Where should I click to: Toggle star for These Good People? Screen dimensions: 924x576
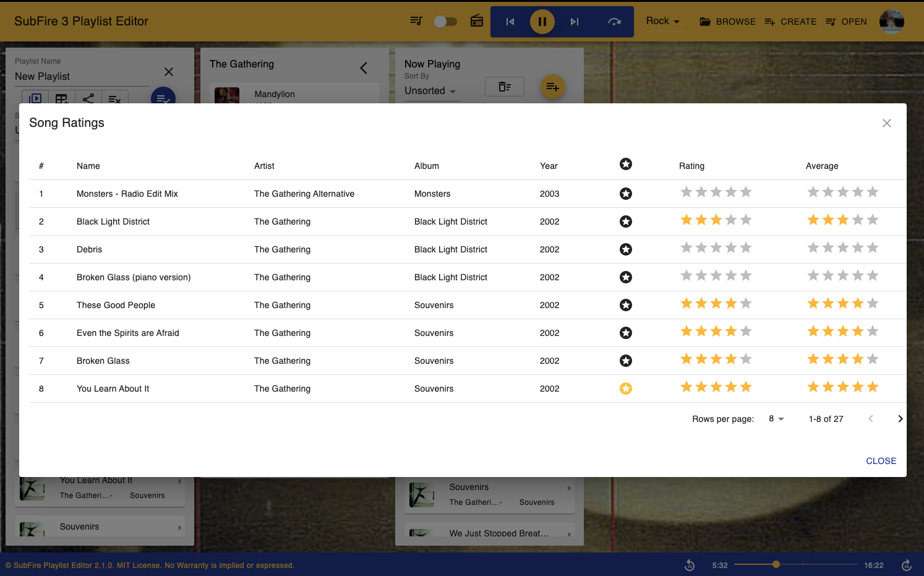[x=626, y=305]
